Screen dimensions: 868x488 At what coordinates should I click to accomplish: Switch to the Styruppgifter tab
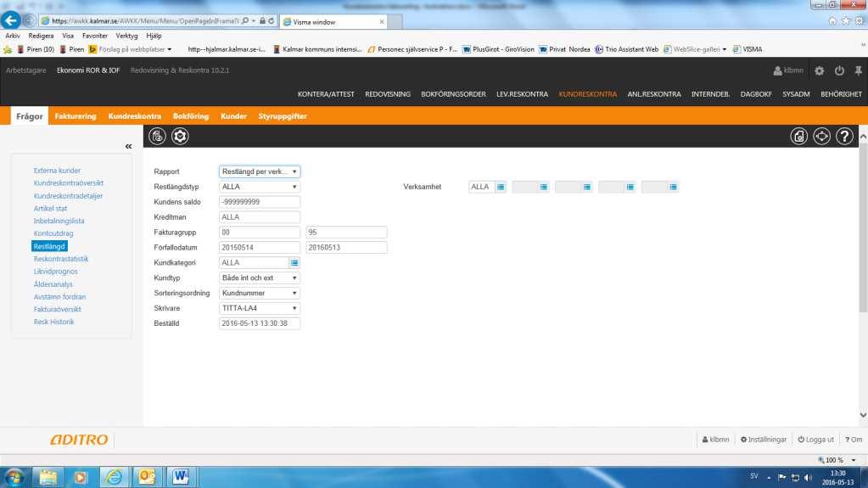283,116
